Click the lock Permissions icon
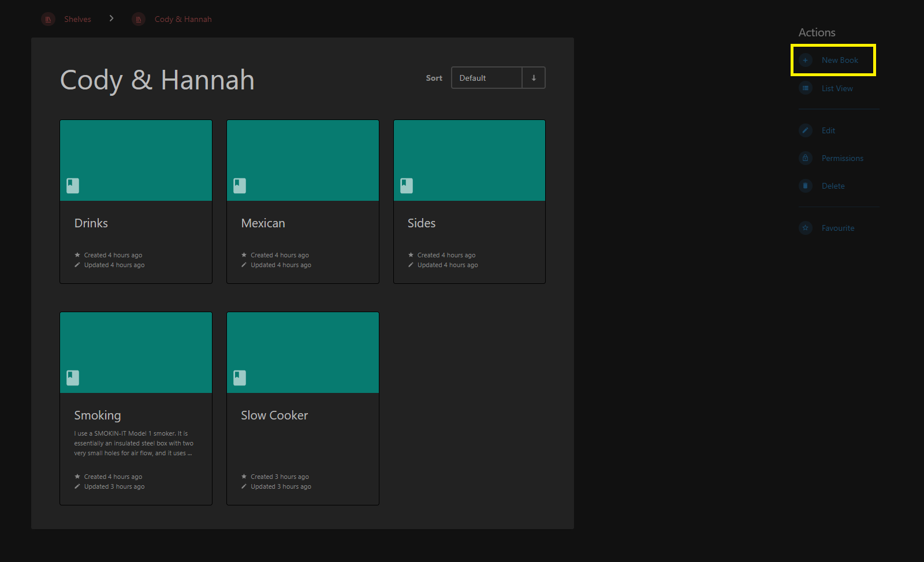 tap(805, 158)
